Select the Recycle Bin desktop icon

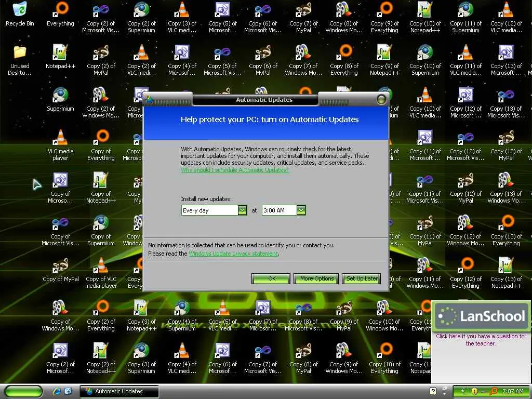[x=20, y=14]
